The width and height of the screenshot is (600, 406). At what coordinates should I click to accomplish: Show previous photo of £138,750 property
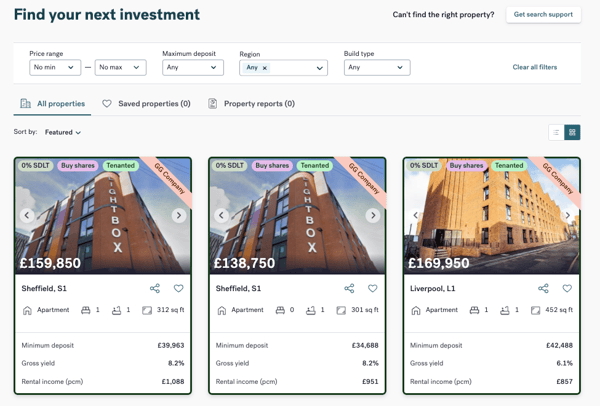pos(221,215)
